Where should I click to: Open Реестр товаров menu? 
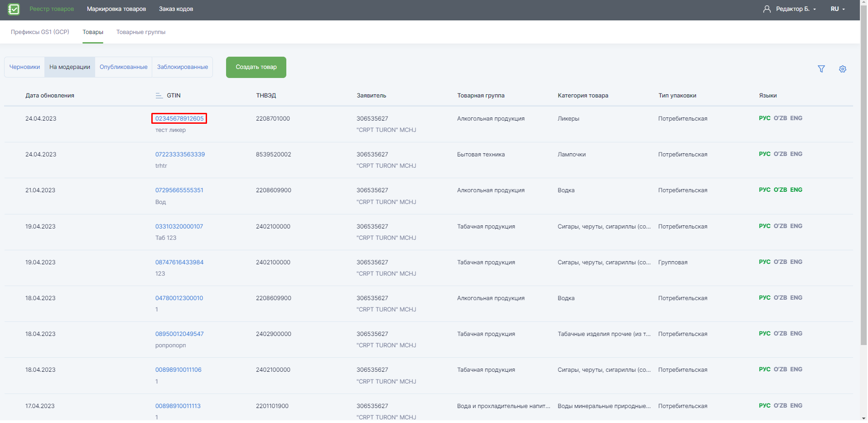52,9
